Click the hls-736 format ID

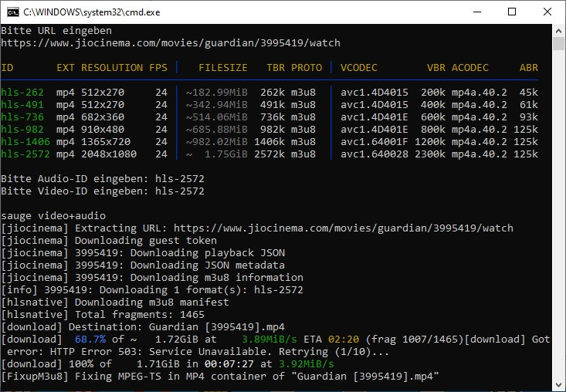[x=22, y=117]
